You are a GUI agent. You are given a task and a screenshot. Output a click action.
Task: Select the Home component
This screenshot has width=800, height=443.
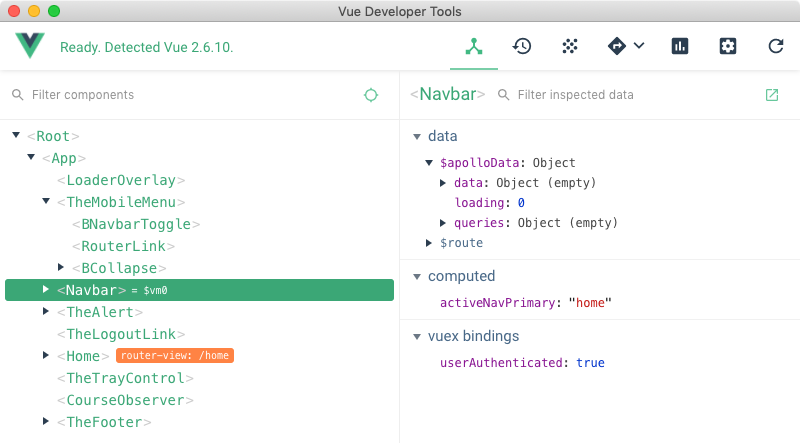[83, 356]
